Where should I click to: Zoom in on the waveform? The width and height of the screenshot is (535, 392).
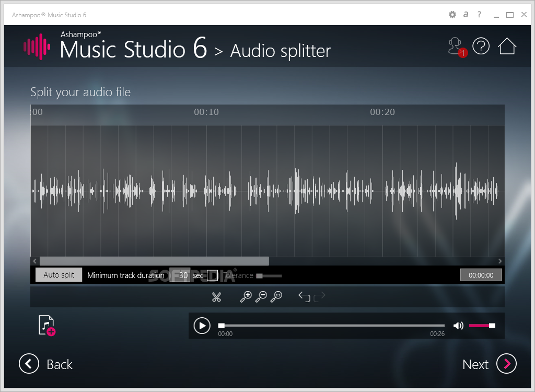(x=246, y=297)
